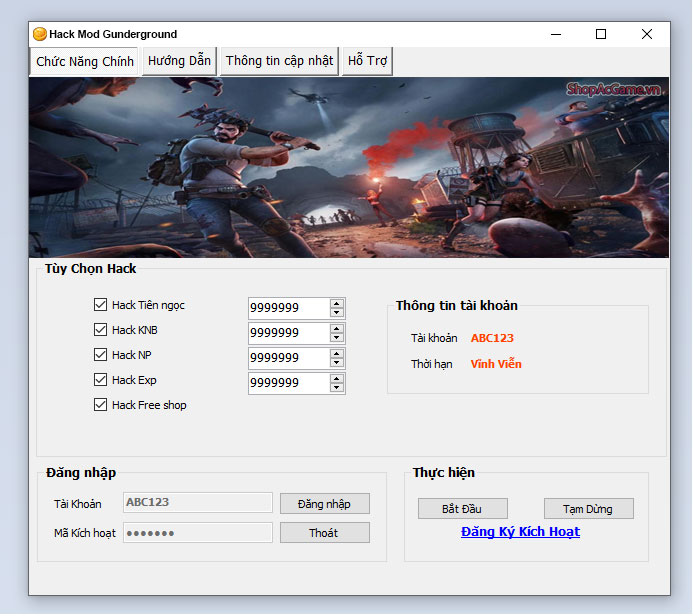Image resolution: width=693 pixels, height=616 pixels.
Task: Toggle the Hack KNB checkbox
Action: click(x=100, y=330)
